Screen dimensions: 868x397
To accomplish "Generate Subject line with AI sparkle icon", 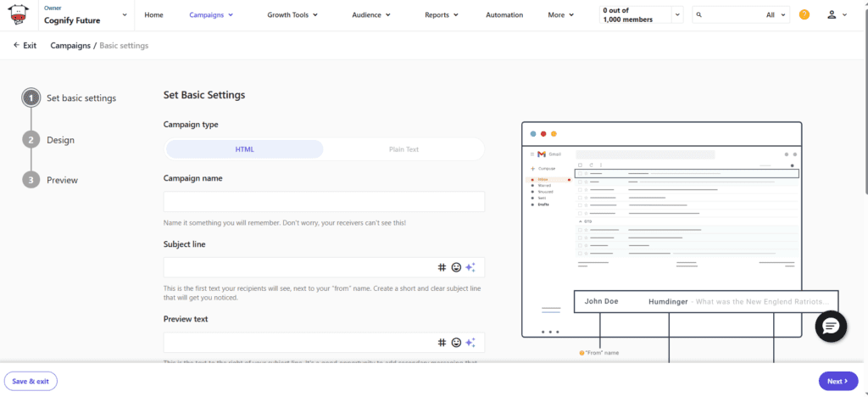I will 470,267.
